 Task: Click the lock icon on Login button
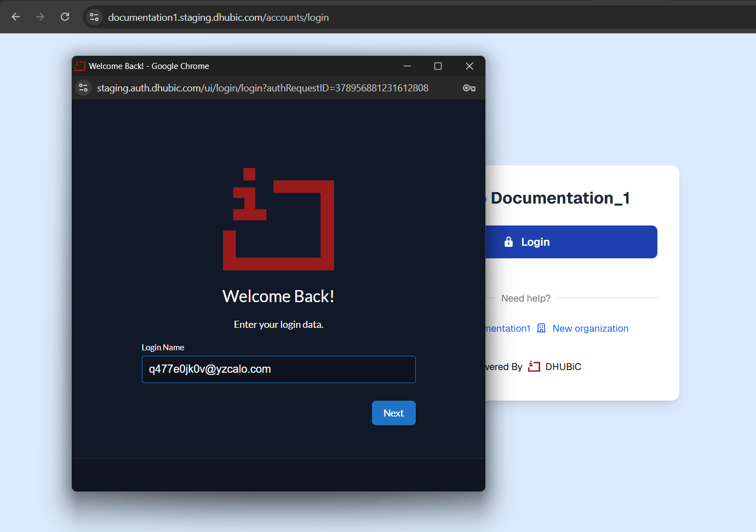point(508,242)
